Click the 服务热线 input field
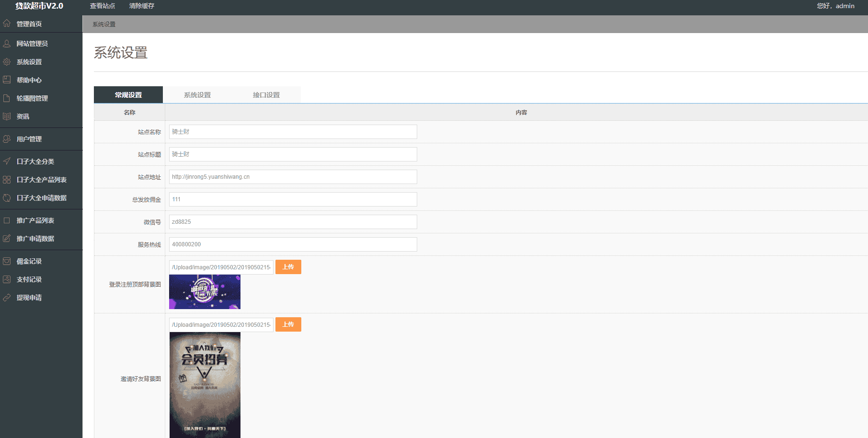The height and width of the screenshot is (438, 868). coord(293,244)
